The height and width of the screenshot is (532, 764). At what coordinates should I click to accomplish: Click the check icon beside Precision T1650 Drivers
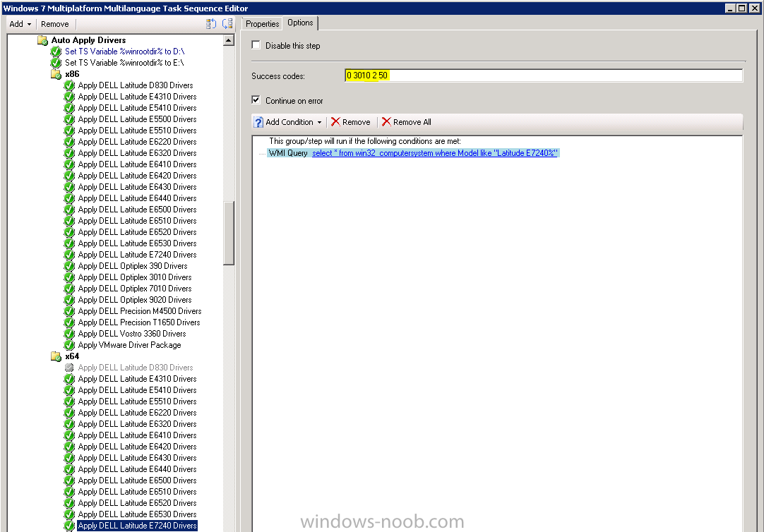[x=69, y=322]
